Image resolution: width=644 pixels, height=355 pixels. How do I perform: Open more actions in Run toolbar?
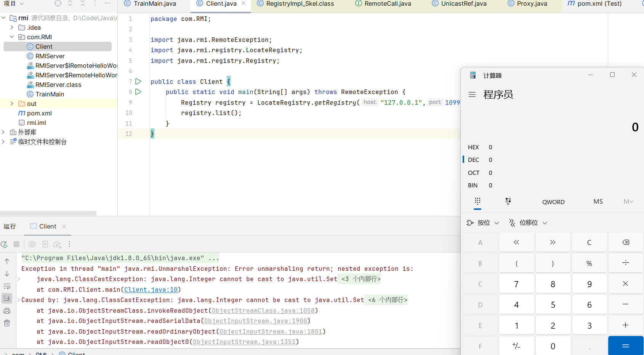pyautogui.click(x=69, y=244)
